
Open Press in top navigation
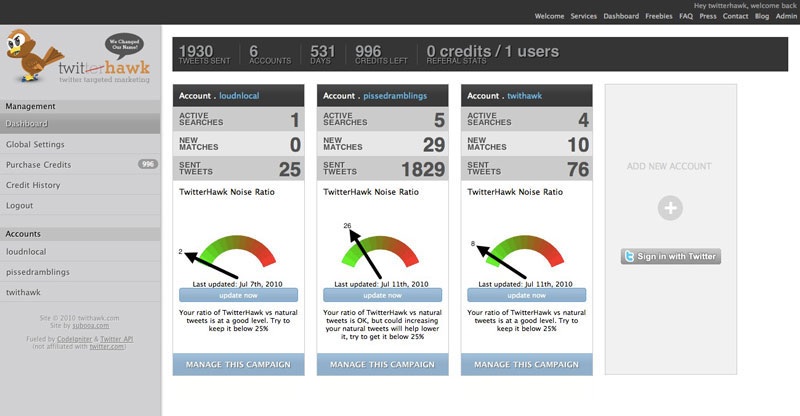click(708, 16)
